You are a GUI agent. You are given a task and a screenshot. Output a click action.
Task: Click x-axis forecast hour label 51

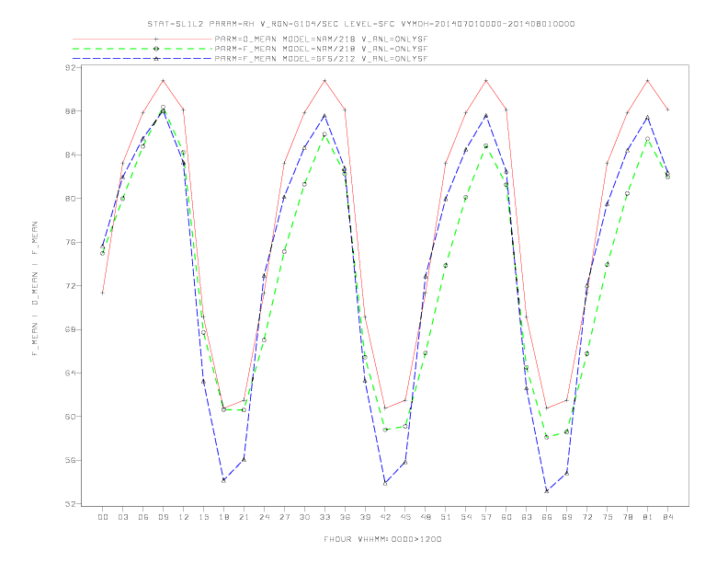pyautogui.click(x=446, y=517)
